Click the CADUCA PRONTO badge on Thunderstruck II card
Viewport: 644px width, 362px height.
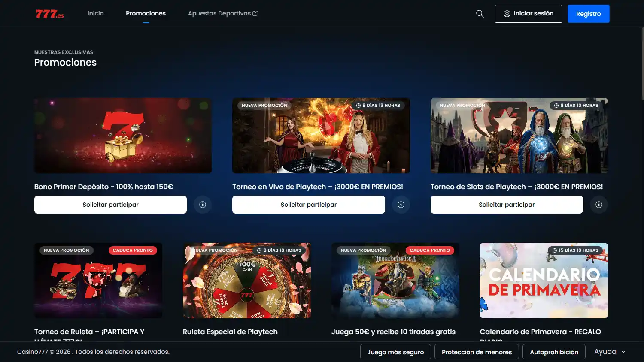(430, 250)
